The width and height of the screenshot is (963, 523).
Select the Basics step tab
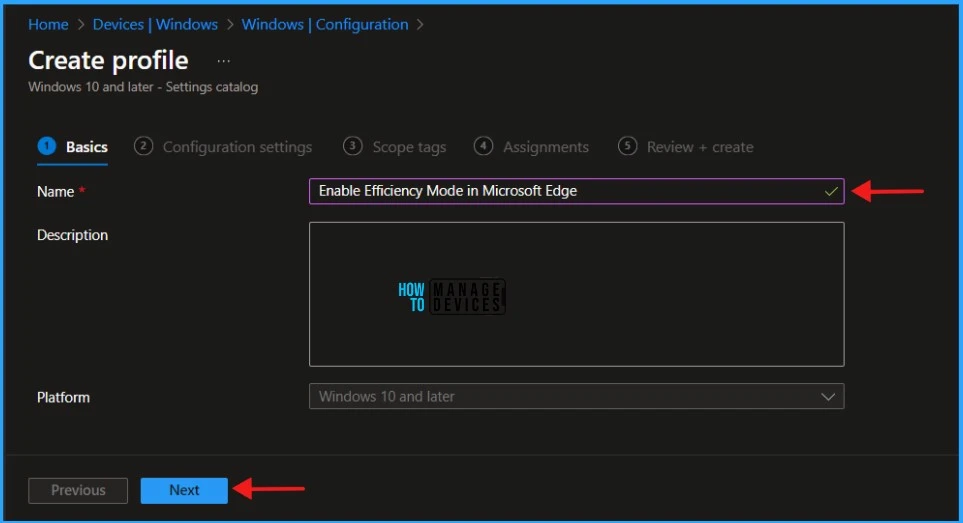click(72, 147)
